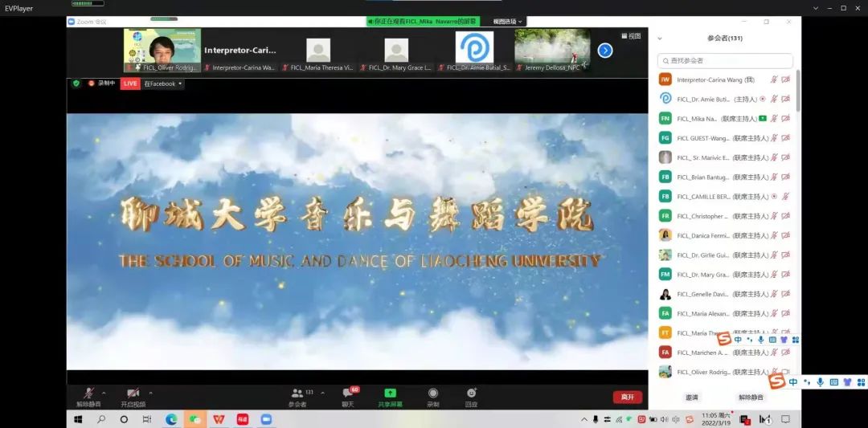The image size is (868, 428).
Task: Open WPS Office from the taskbar
Action: (x=219, y=419)
